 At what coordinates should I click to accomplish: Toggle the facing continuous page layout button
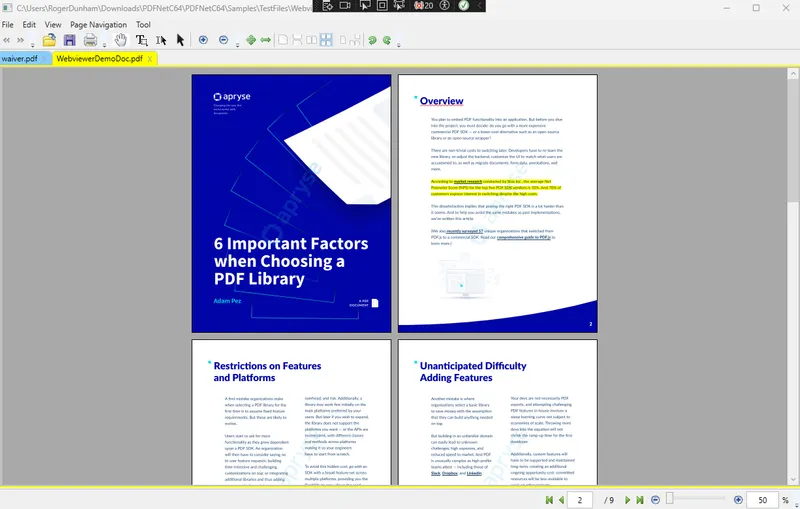click(326, 40)
